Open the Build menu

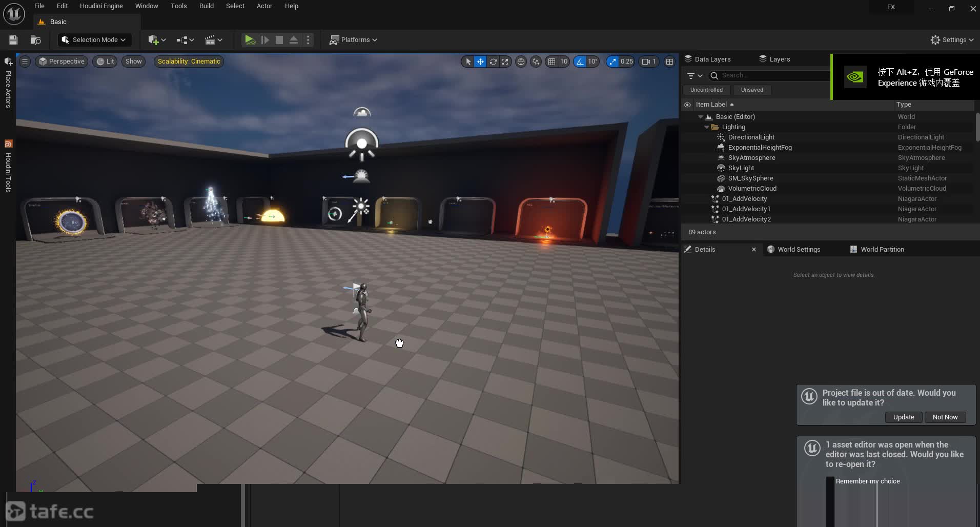click(x=207, y=6)
